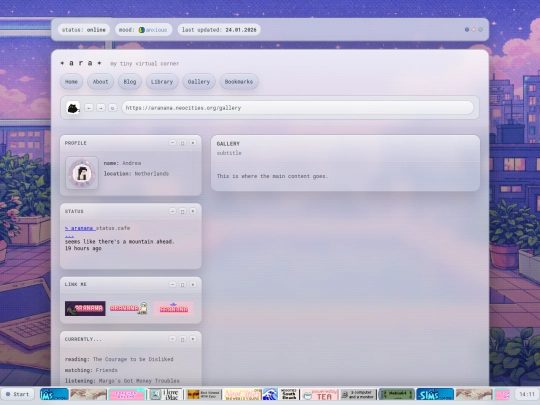Minimize the Profile panel
540x405 pixels.
[x=173, y=143]
